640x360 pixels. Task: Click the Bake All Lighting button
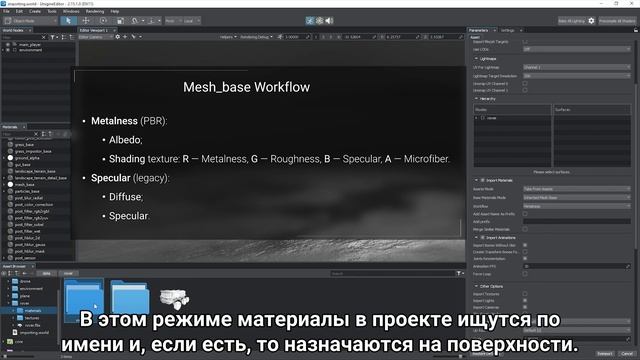[x=571, y=20]
